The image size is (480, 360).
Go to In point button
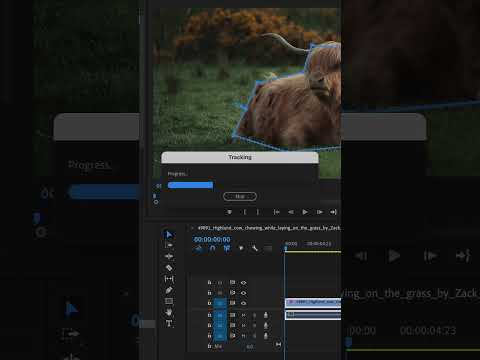pyautogui.click(x=277, y=212)
